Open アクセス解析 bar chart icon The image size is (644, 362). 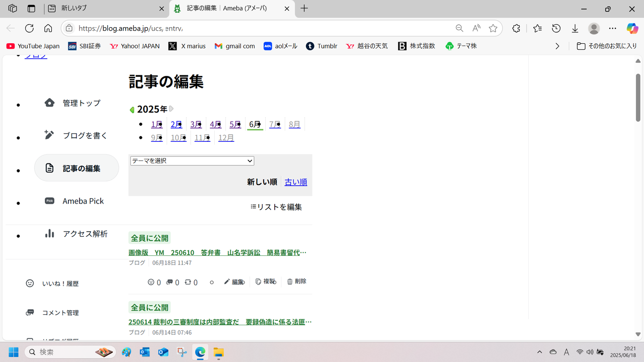coord(49,233)
